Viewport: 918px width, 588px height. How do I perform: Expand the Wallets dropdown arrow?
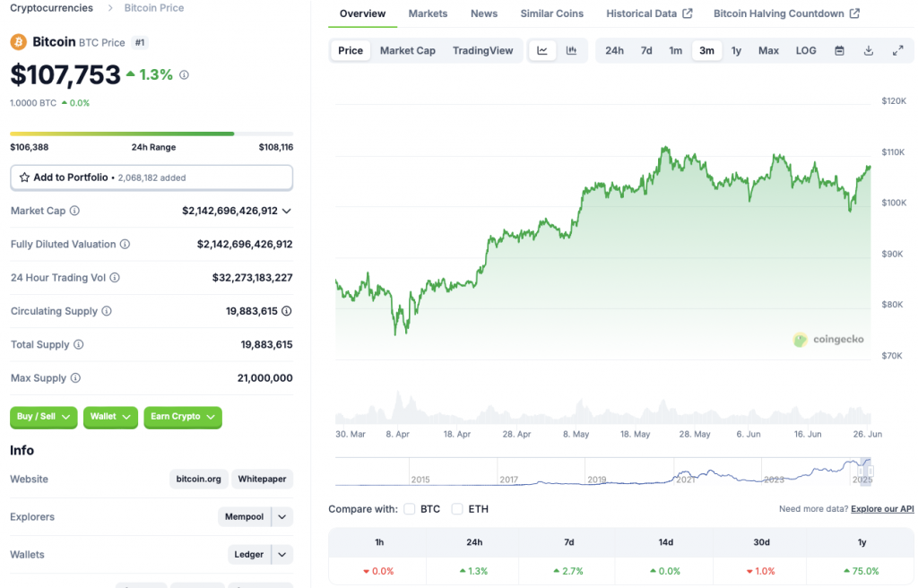point(282,555)
